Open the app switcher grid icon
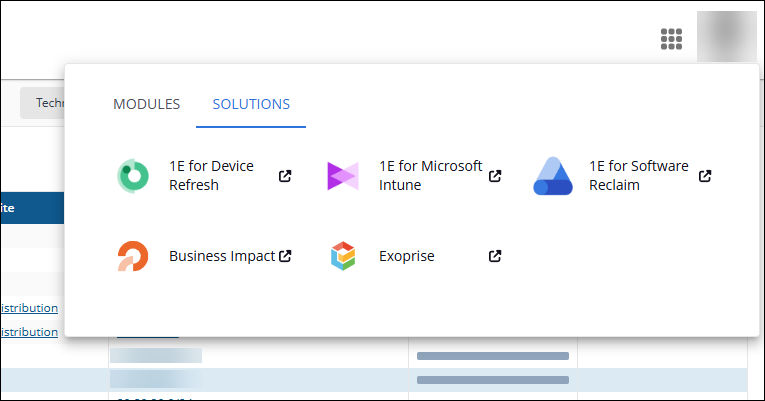765x401 pixels. point(671,39)
